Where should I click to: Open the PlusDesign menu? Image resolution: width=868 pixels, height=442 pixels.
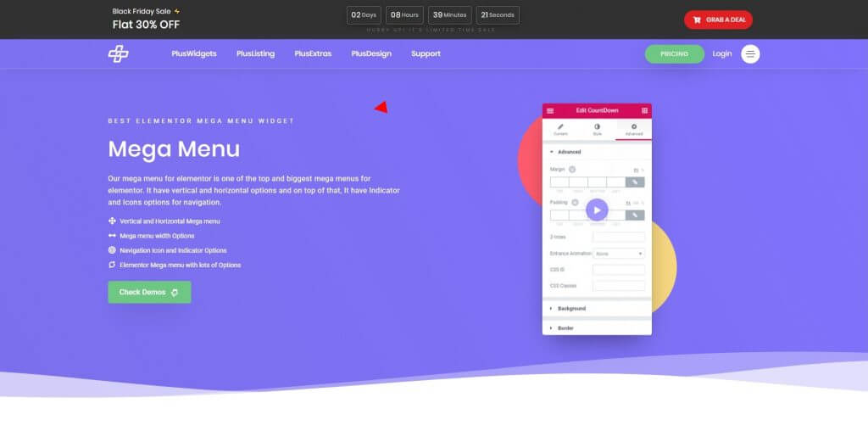371,53
